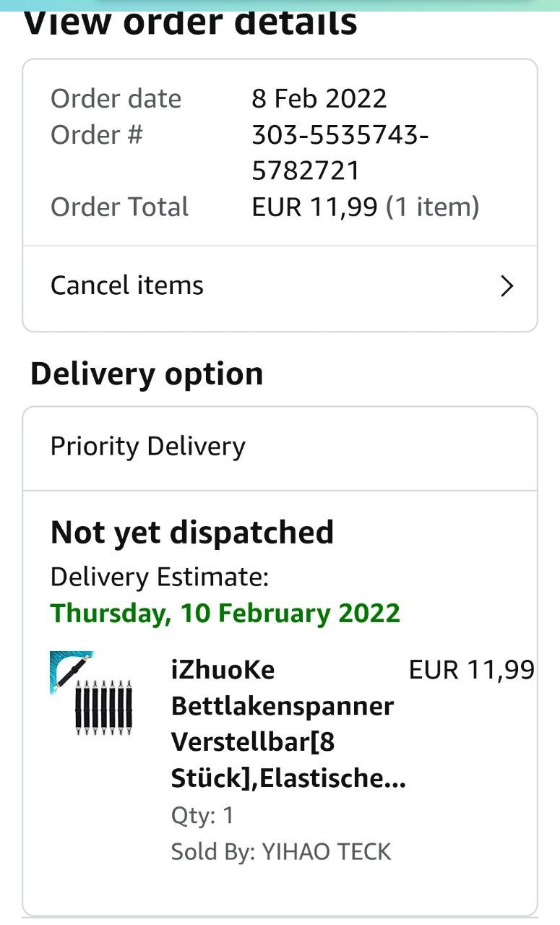Tap the Priority Delivery row
Image resolution: width=560 pixels, height=925 pixels.
pyautogui.click(x=148, y=447)
